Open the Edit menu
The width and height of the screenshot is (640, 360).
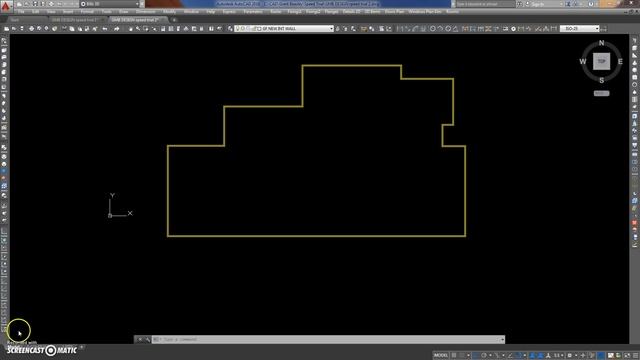[x=36, y=12]
